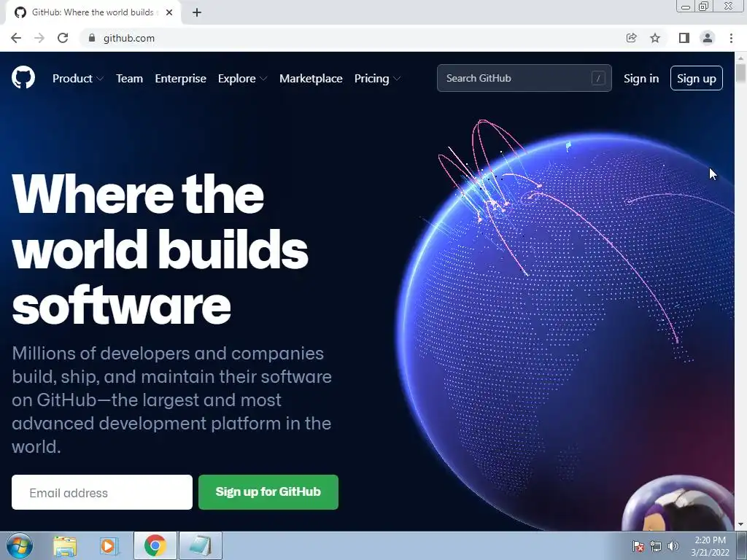The image size is (747, 560).
Task: Open Action Center flag icon
Action: point(638,546)
